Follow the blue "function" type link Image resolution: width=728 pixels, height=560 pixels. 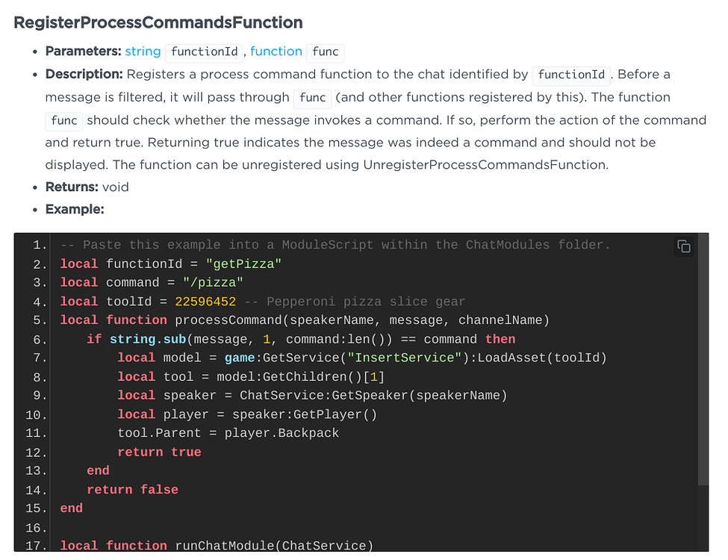(276, 52)
